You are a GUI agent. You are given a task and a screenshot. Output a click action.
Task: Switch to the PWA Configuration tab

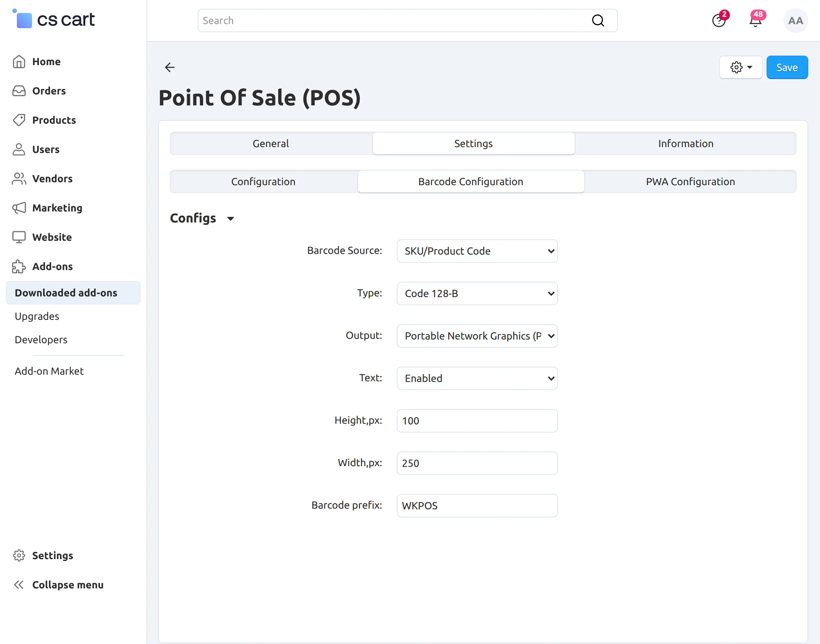click(x=690, y=181)
